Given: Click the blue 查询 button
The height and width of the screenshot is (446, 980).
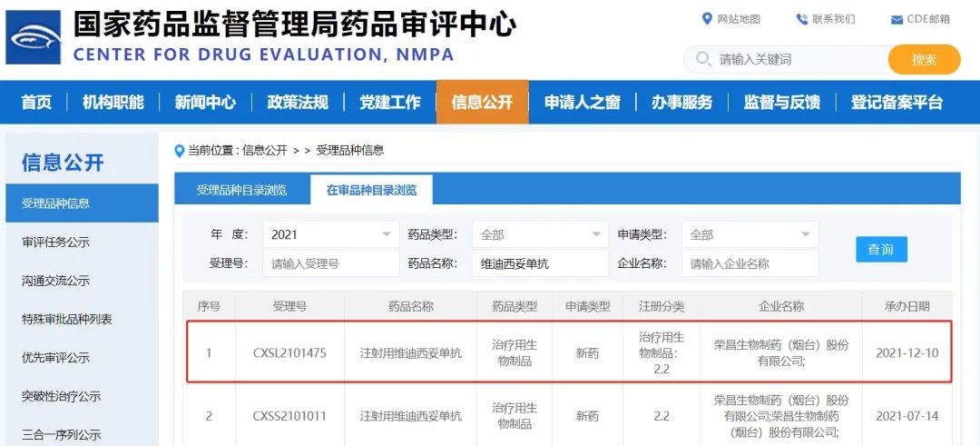Looking at the screenshot, I should coord(881,249).
